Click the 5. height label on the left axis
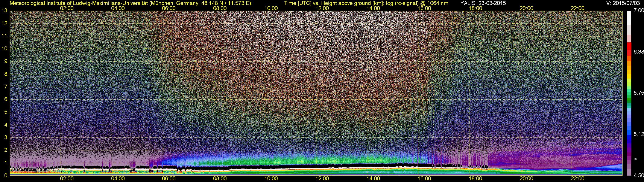The image size is (644, 182). 6,112
